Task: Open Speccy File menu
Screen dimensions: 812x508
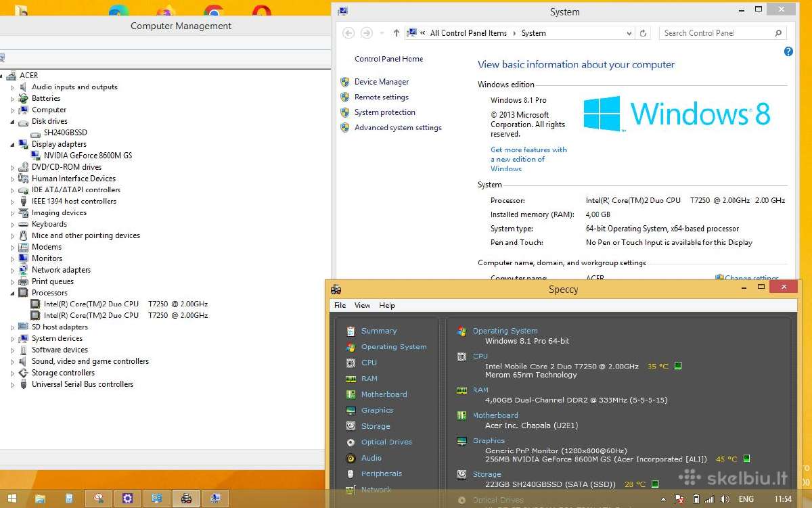Action: click(x=340, y=305)
